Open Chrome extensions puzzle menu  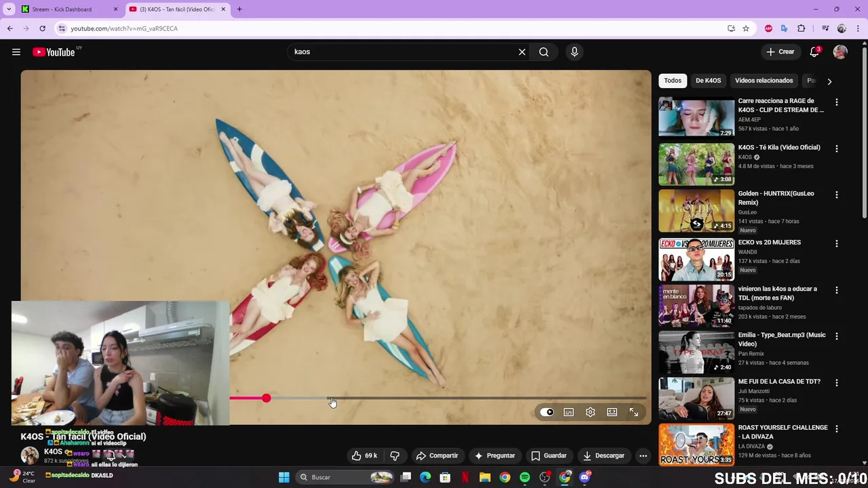(x=802, y=28)
